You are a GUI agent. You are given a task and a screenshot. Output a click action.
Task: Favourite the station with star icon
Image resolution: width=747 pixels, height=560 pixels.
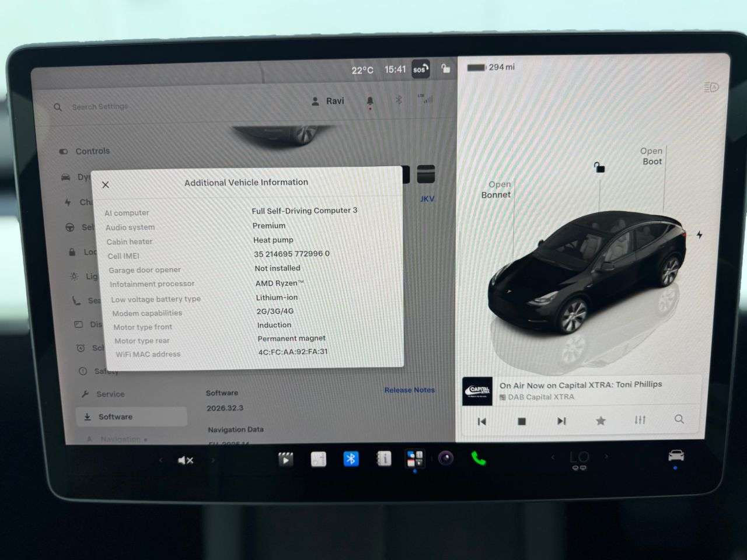coord(600,421)
